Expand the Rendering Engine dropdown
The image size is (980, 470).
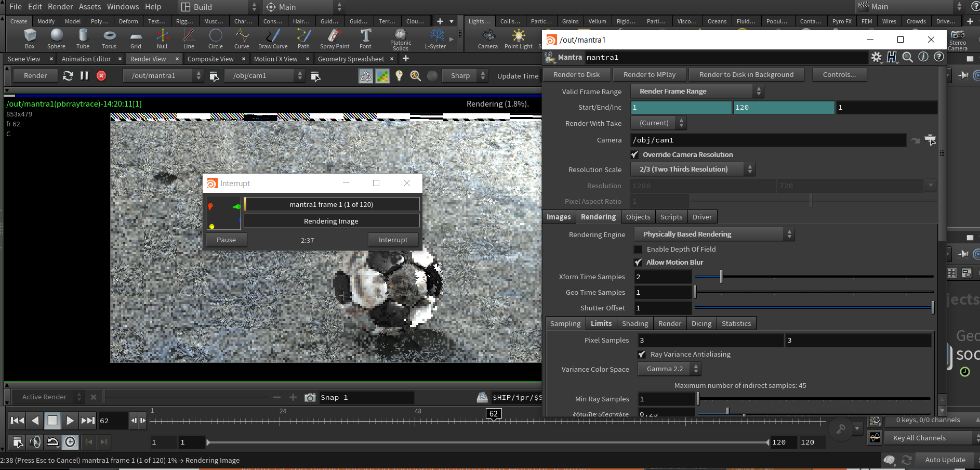(x=714, y=234)
